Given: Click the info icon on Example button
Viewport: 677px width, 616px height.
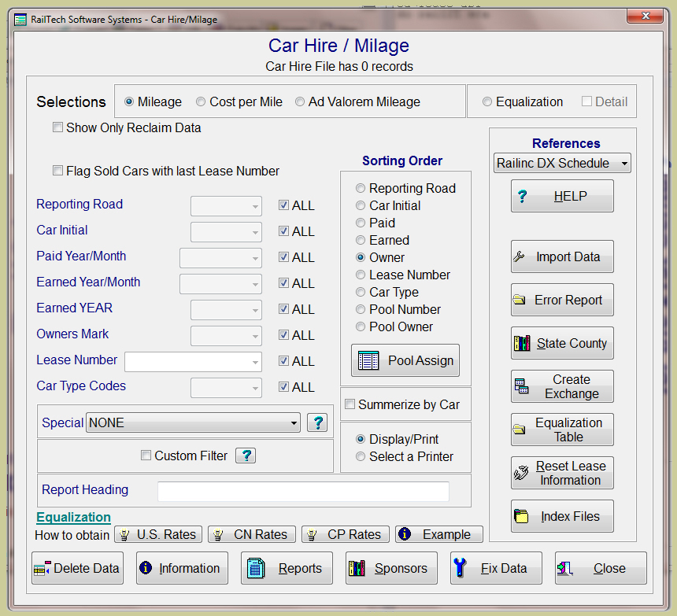Looking at the screenshot, I should [405, 534].
